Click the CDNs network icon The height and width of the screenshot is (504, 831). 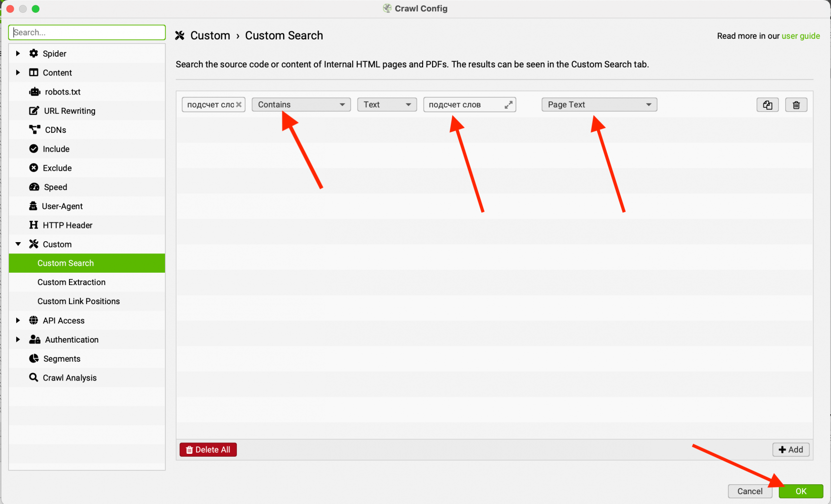[x=34, y=129]
